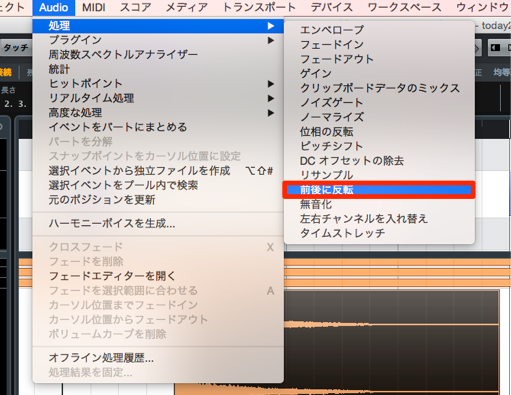This screenshot has width=511, height=395.
Task: Select クリップボードデータのミックス
Action: pos(379,88)
